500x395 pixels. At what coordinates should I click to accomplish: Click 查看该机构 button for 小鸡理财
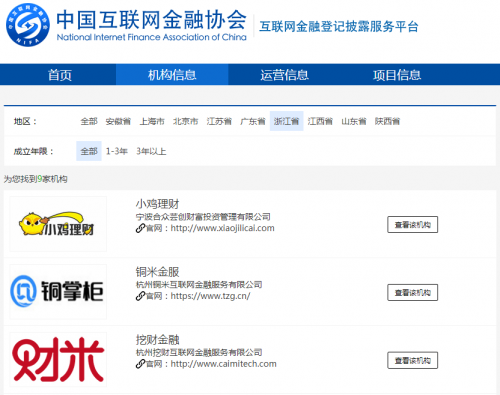(412, 225)
